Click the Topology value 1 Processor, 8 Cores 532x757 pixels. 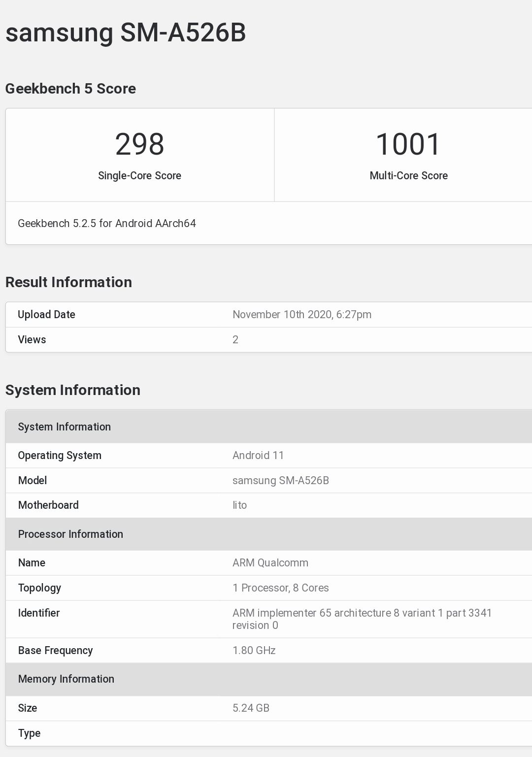tap(280, 588)
